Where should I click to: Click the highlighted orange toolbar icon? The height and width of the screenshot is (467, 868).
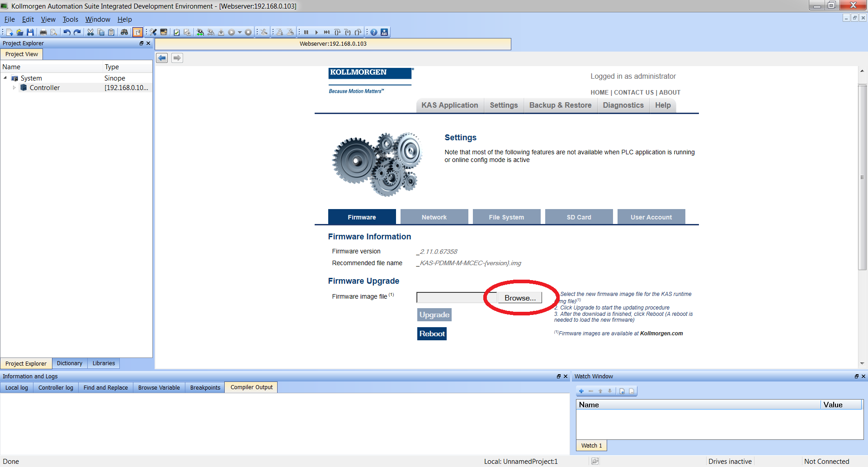tap(137, 32)
